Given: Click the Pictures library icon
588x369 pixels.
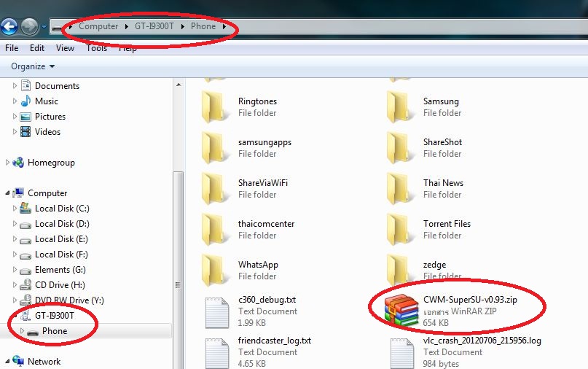Looking at the screenshot, I should point(26,117).
